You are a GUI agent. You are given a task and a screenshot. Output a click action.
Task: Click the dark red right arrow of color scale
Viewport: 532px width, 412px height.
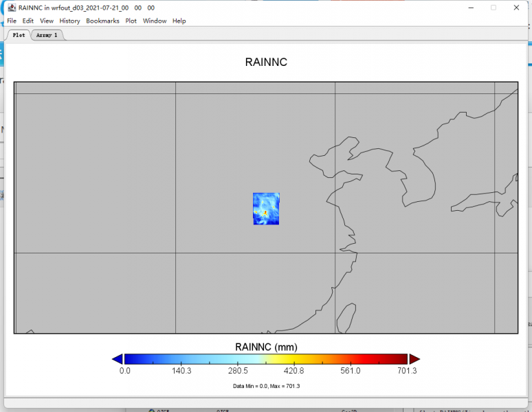click(x=414, y=359)
